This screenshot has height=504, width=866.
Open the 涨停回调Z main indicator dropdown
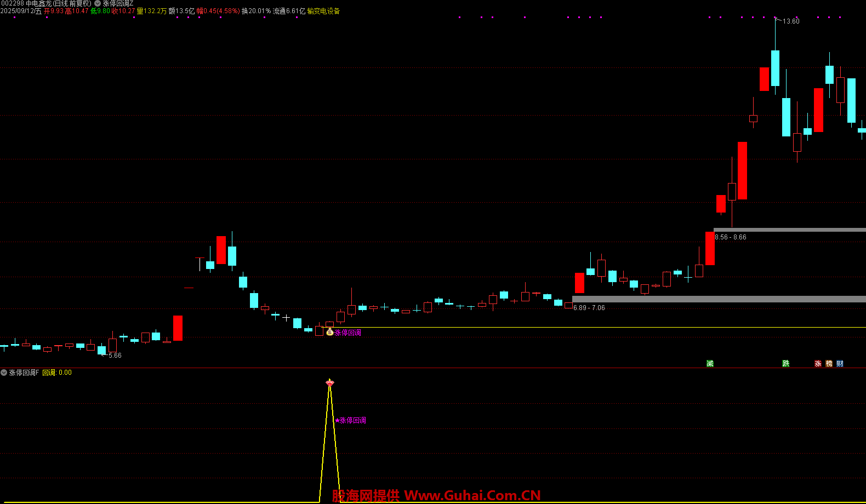[98, 3]
